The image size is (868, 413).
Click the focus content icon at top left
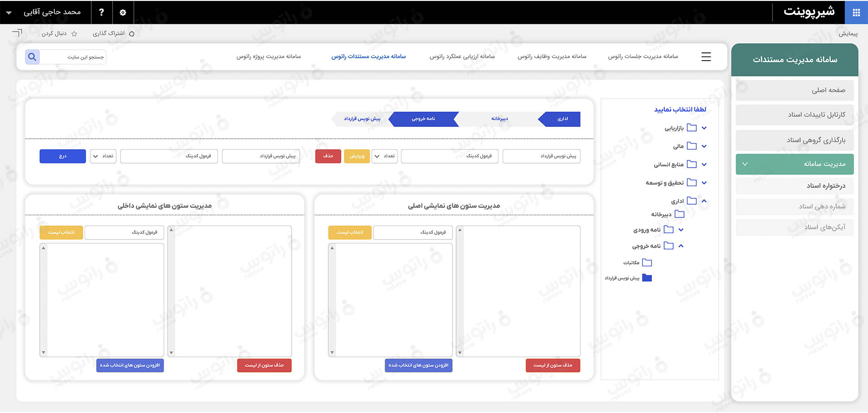[x=17, y=33]
